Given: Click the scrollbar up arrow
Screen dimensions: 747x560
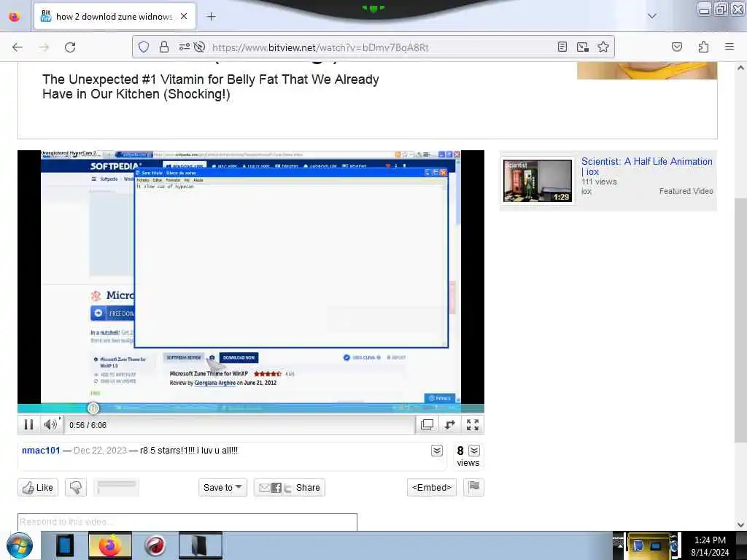Looking at the screenshot, I should [x=740, y=68].
